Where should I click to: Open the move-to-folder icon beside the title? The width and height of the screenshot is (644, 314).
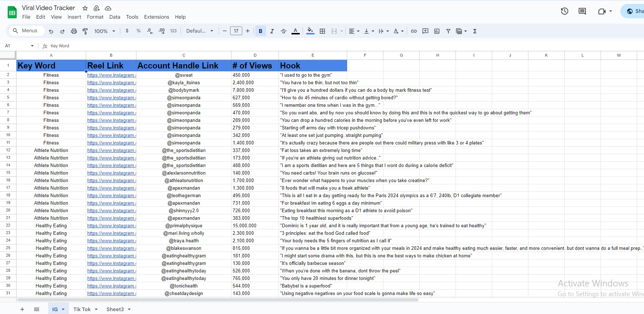point(97,8)
